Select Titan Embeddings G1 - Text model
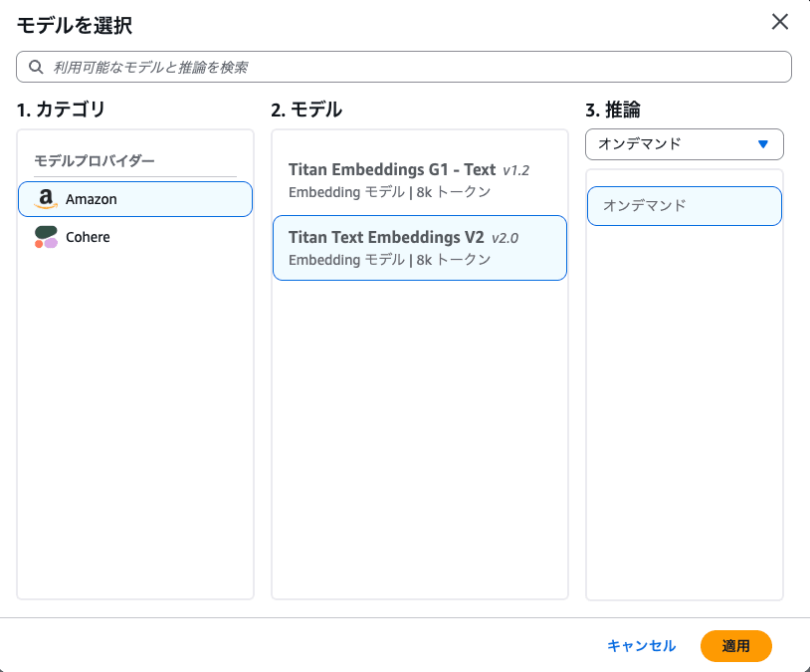Viewport: 810px width, 672px height. pyautogui.click(x=420, y=180)
